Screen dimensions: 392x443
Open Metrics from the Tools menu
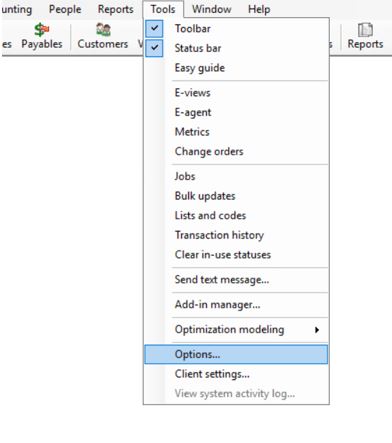point(236,132)
